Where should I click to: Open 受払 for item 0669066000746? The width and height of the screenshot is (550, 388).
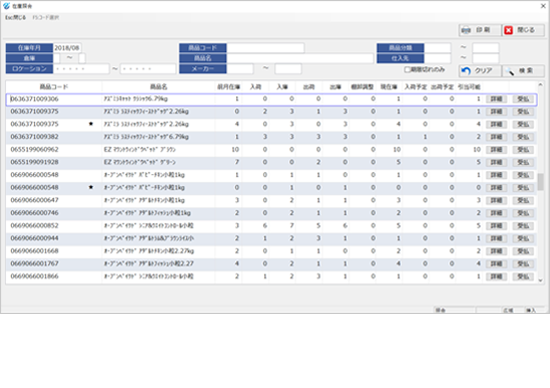pos(523,213)
